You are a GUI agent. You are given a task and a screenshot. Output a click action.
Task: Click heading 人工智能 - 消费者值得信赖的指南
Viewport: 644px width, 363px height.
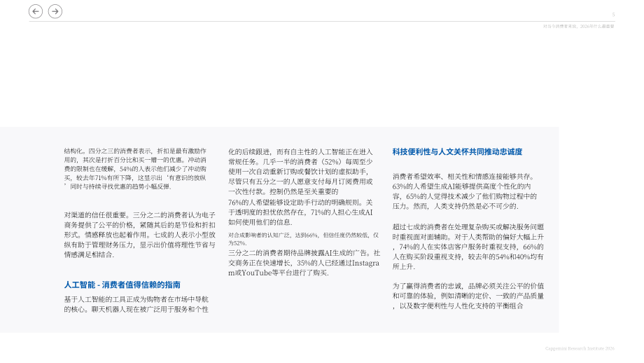[x=122, y=285]
